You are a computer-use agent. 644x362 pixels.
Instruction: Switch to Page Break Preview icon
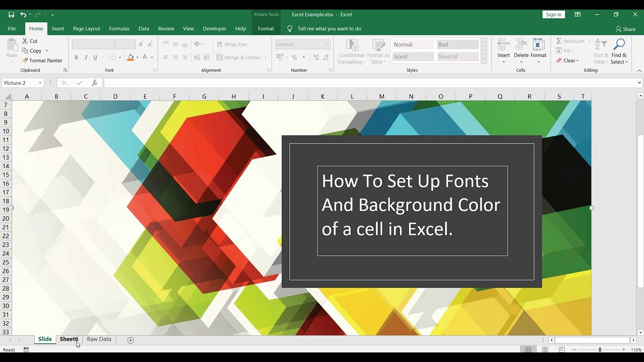pyautogui.click(x=561, y=349)
